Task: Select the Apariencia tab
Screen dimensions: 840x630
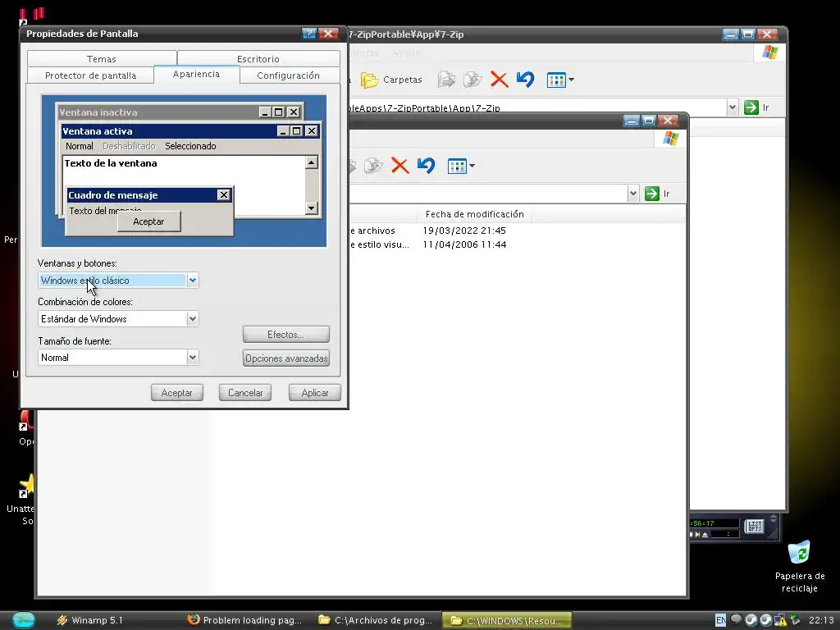Action: coord(196,74)
